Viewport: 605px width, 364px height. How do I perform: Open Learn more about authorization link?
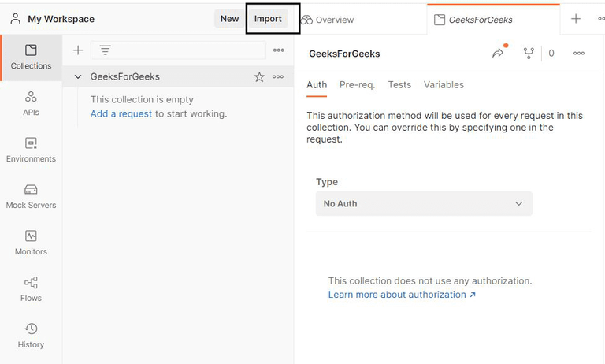click(x=402, y=295)
